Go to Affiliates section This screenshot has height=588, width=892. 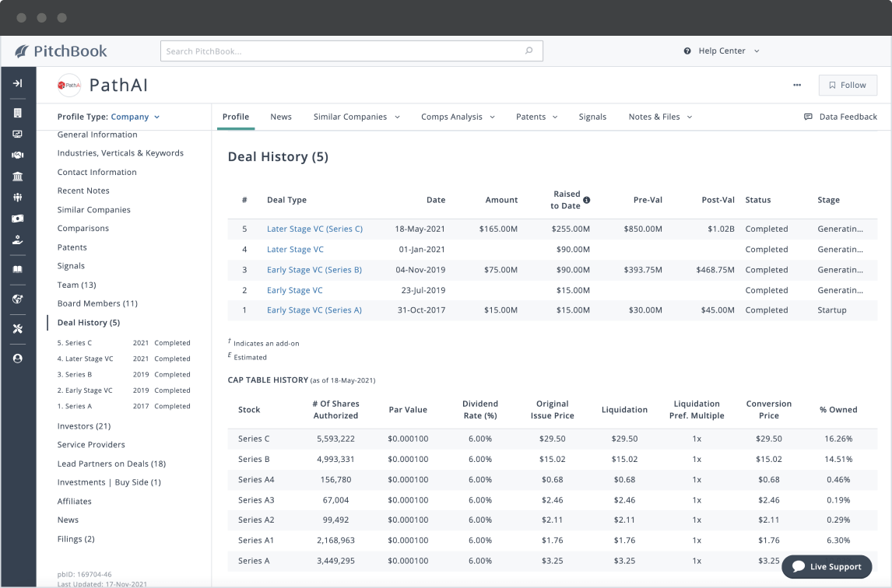click(75, 501)
